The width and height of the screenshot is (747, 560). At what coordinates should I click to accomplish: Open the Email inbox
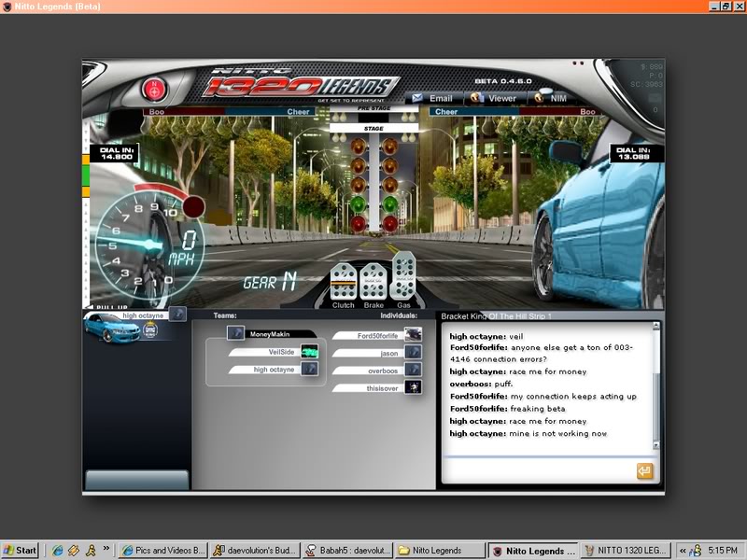pyautogui.click(x=432, y=98)
